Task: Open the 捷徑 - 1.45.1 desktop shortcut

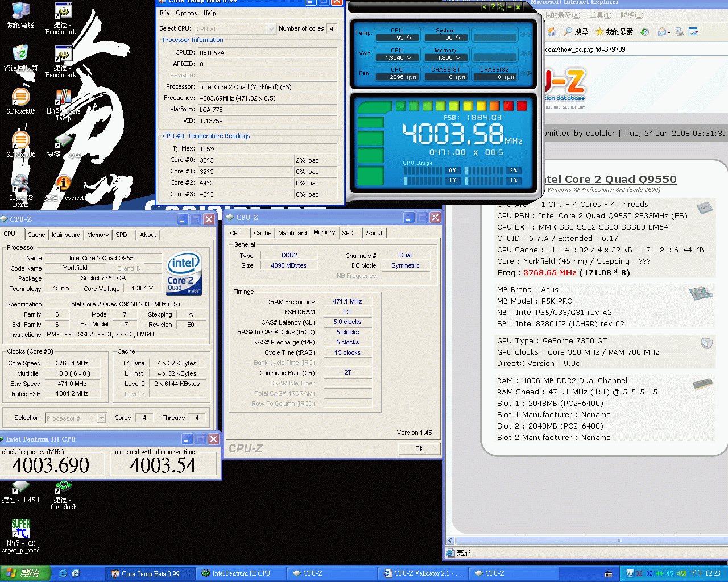Action: (x=20, y=492)
